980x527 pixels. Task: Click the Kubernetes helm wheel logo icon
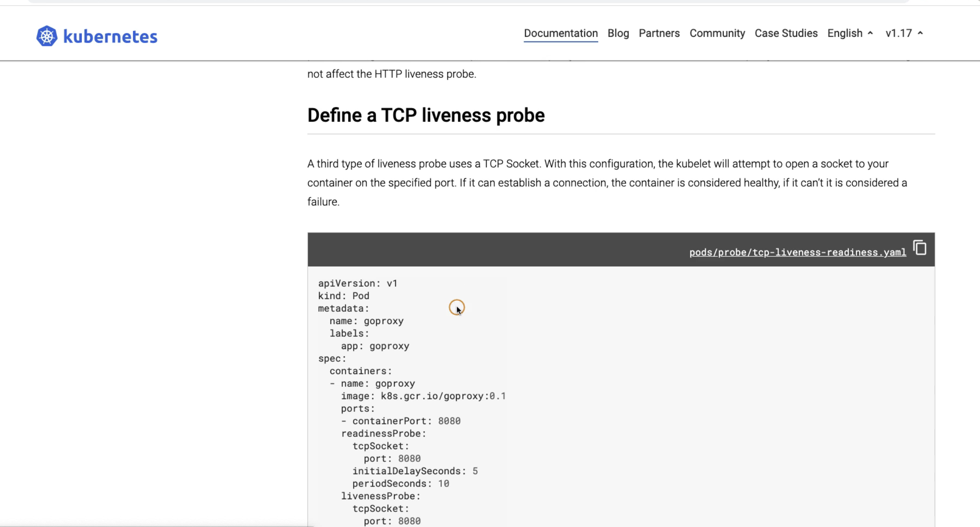[46, 36]
